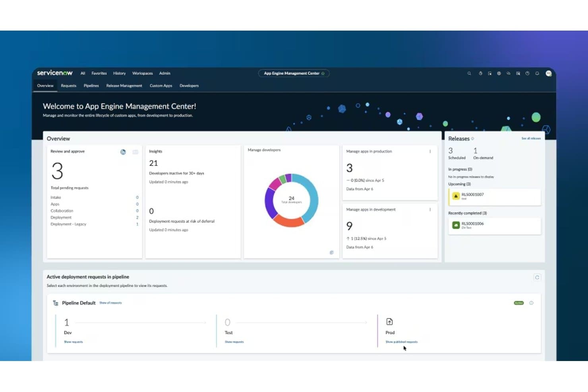Click Show published requests under Prod
This screenshot has width=588, height=392.
coord(402,342)
